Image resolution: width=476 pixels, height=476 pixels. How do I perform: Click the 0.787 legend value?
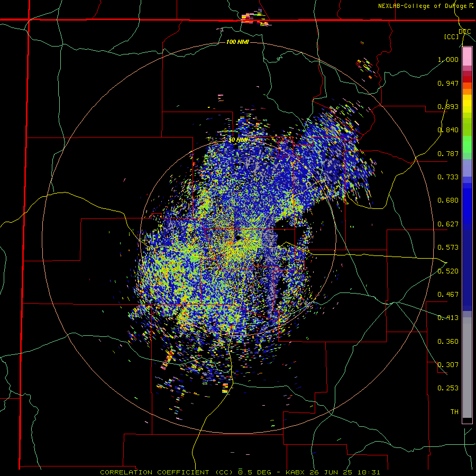click(x=448, y=153)
